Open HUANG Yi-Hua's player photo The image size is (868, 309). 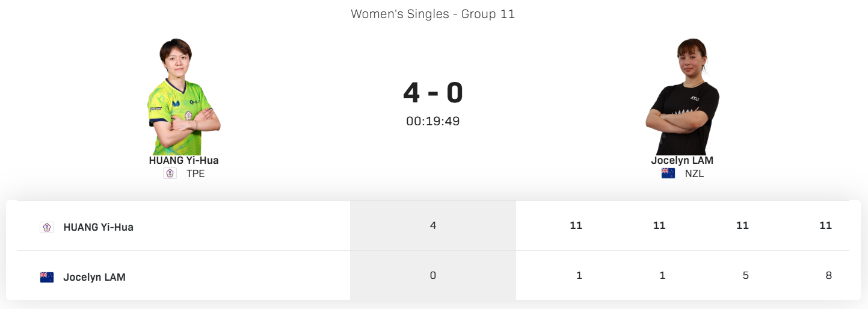click(183, 96)
